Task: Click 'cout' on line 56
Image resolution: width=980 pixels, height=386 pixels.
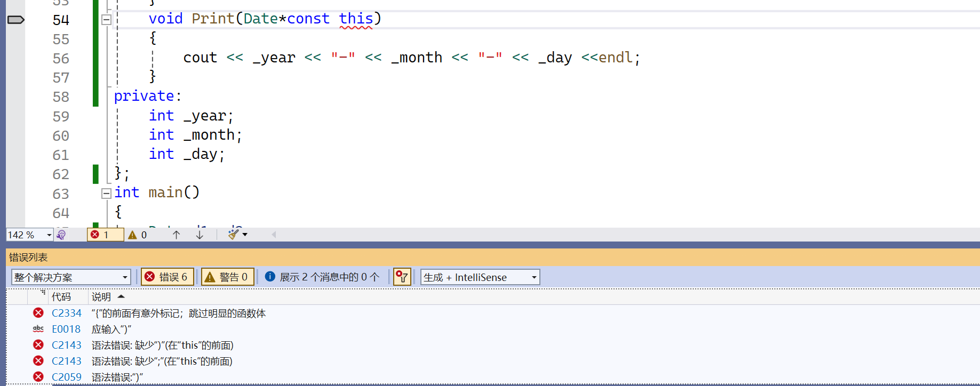Action: (x=200, y=58)
